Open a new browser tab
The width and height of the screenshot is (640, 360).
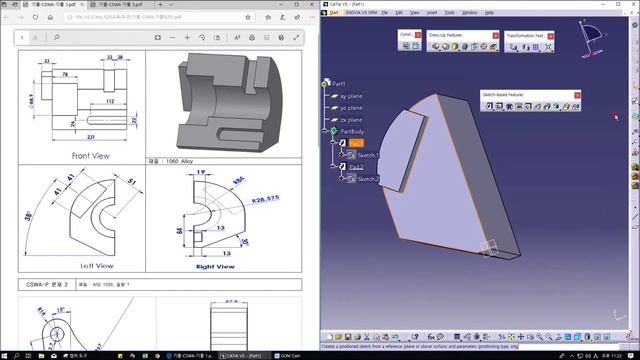coord(160,4)
